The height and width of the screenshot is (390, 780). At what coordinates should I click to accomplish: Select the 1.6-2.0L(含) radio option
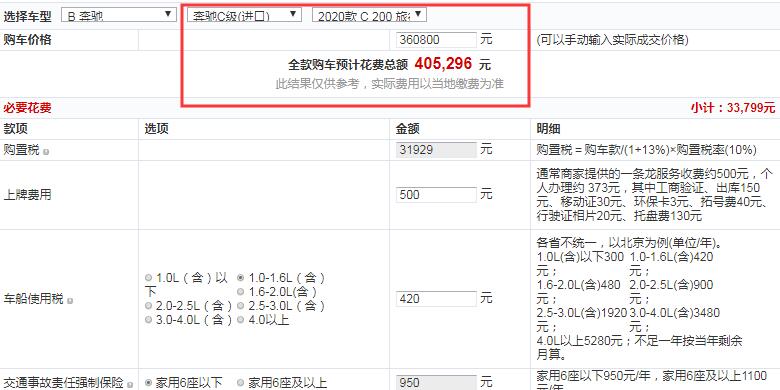point(241,292)
